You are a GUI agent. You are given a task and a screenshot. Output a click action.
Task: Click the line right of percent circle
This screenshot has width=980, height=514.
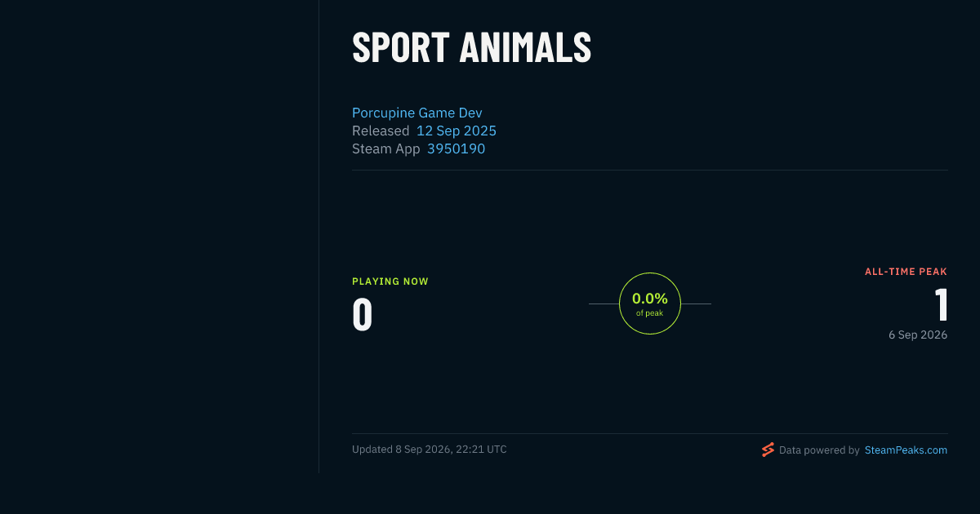(x=696, y=304)
